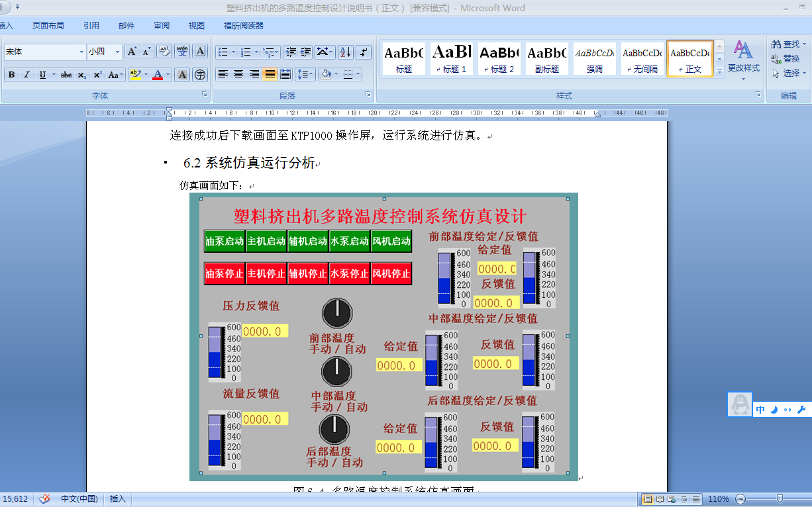This screenshot has width=812, height=507.
Task: Open the font size dropdown showing 小四
Action: [116, 50]
